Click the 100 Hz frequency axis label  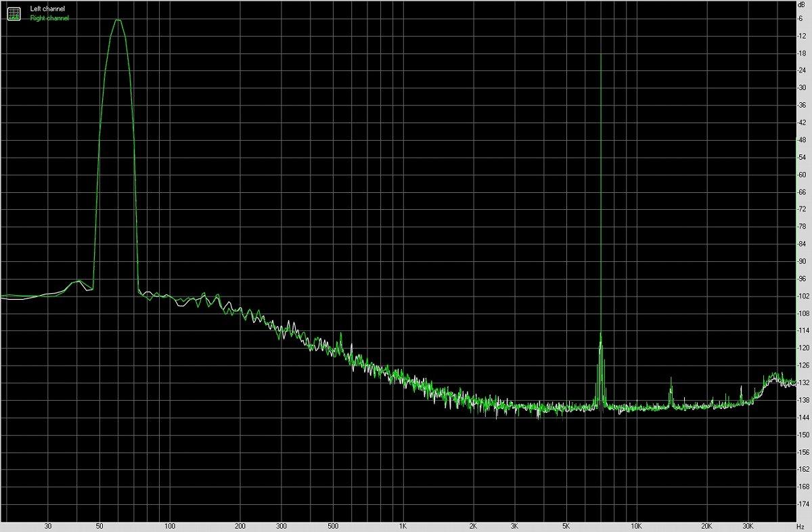pyautogui.click(x=170, y=526)
